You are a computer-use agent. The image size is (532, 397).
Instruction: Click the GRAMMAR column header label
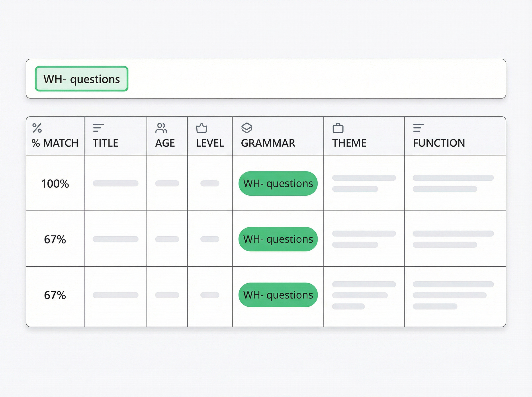[x=268, y=143]
